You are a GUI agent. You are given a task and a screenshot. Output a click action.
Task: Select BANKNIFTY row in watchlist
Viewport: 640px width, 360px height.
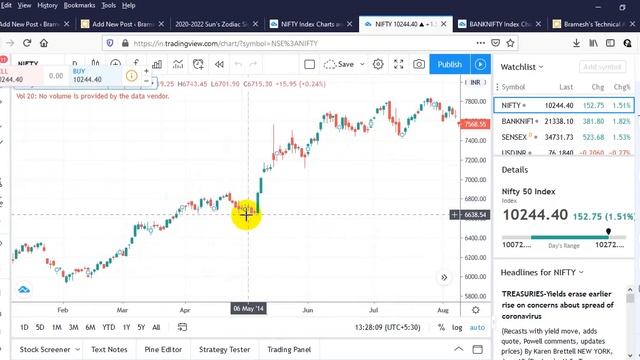coord(564,121)
